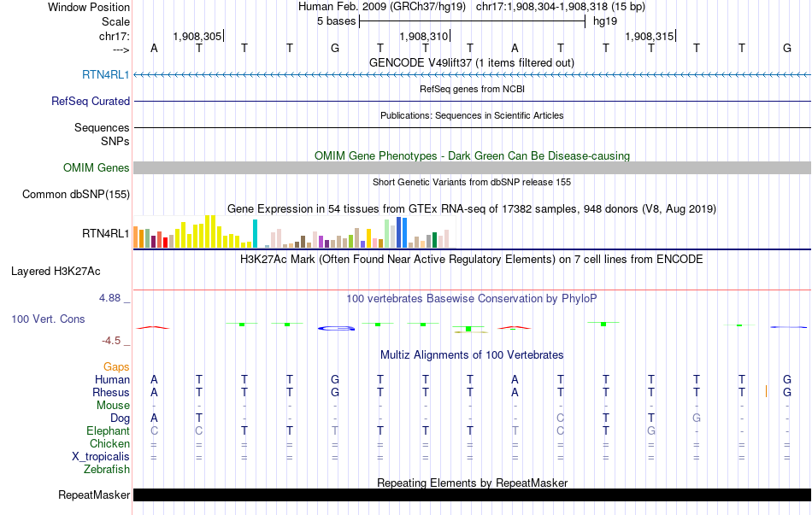Screen dimensions: 812x515
Task: Open the Multiz Alignments of 100 Vertebrates title
Action: coord(472,354)
